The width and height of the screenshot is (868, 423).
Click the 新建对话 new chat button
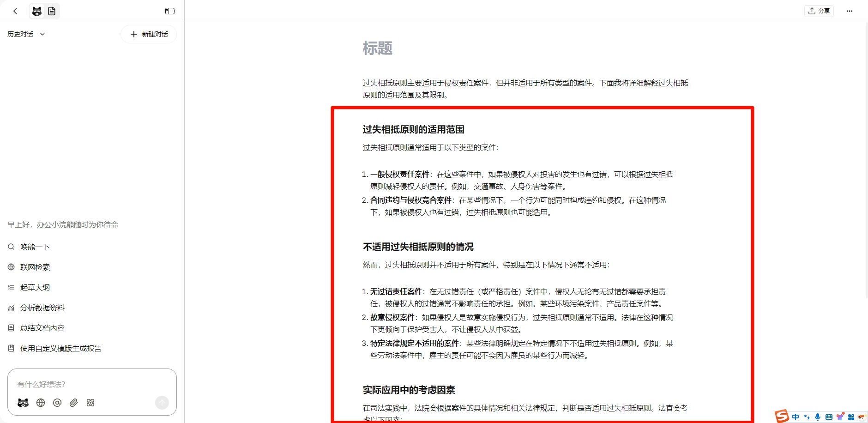pos(148,34)
